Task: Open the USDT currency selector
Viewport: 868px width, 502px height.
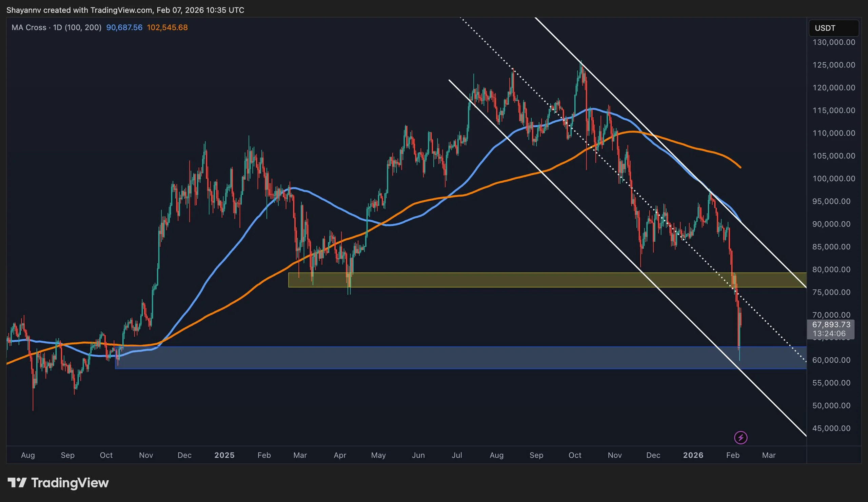Action: click(x=833, y=28)
